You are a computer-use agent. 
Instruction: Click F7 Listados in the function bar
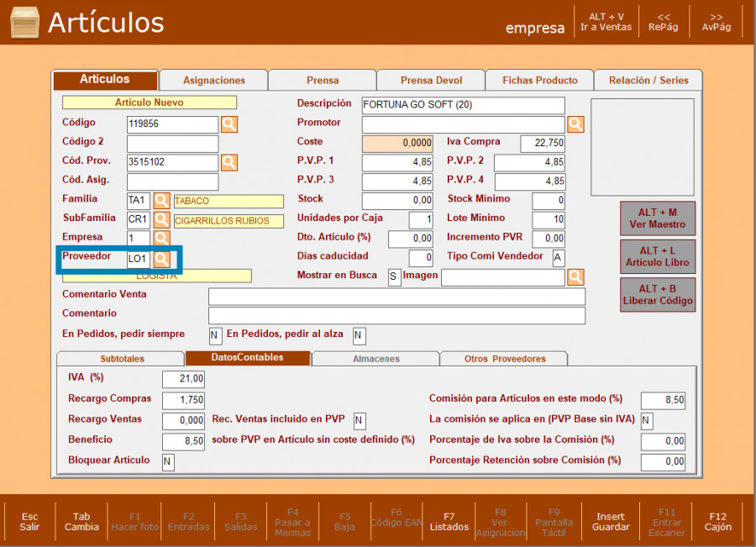coord(449,522)
